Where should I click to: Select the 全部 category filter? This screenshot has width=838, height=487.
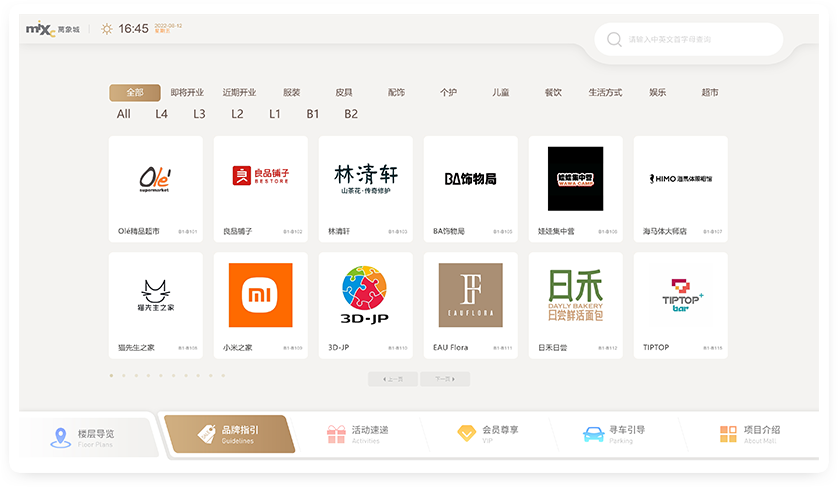coord(135,93)
